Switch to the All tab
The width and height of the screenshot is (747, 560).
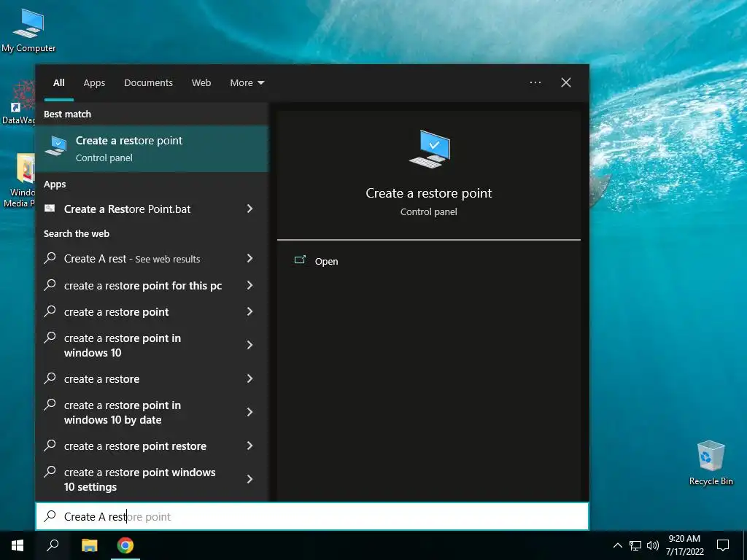point(59,83)
